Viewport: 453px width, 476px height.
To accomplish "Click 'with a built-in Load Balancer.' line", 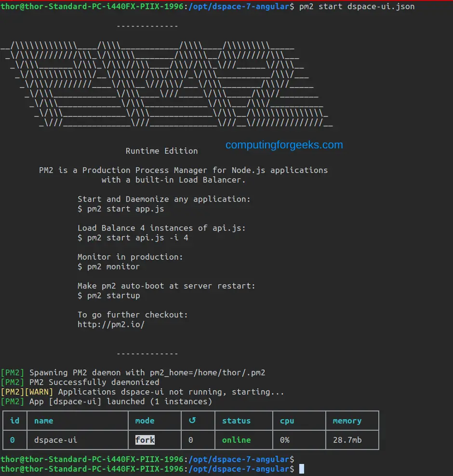I will point(173,180).
